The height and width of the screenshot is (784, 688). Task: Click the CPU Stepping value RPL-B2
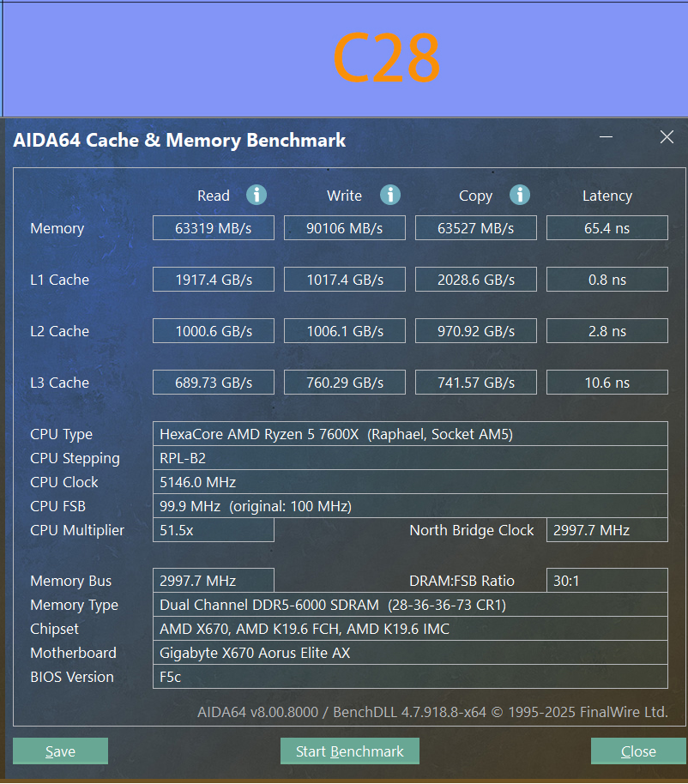[x=411, y=458]
